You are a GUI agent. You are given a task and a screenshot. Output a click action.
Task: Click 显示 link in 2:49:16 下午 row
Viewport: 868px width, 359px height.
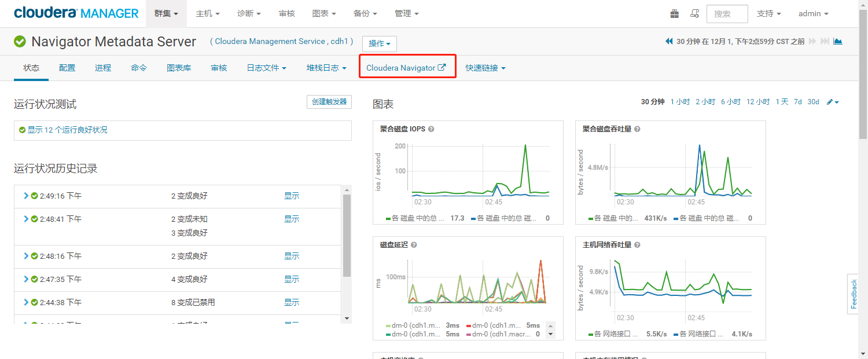coord(292,196)
